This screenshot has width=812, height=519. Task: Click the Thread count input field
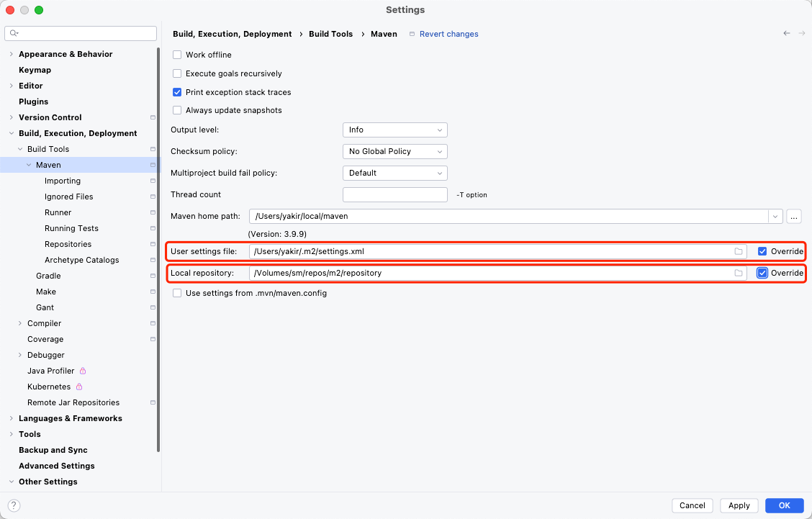point(394,194)
